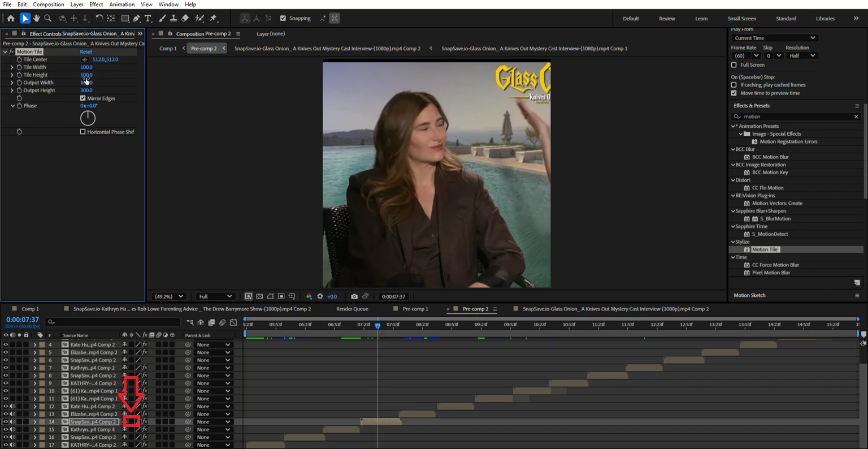Select the Brush tool
Viewport: 868px width, 449px height.
(162, 18)
